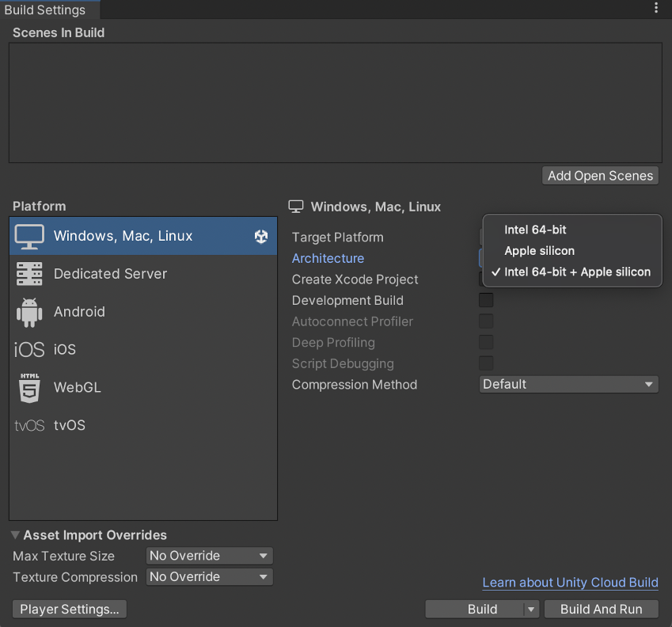
Task: Select Android platform row
Action: pyautogui.click(x=143, y=312)
